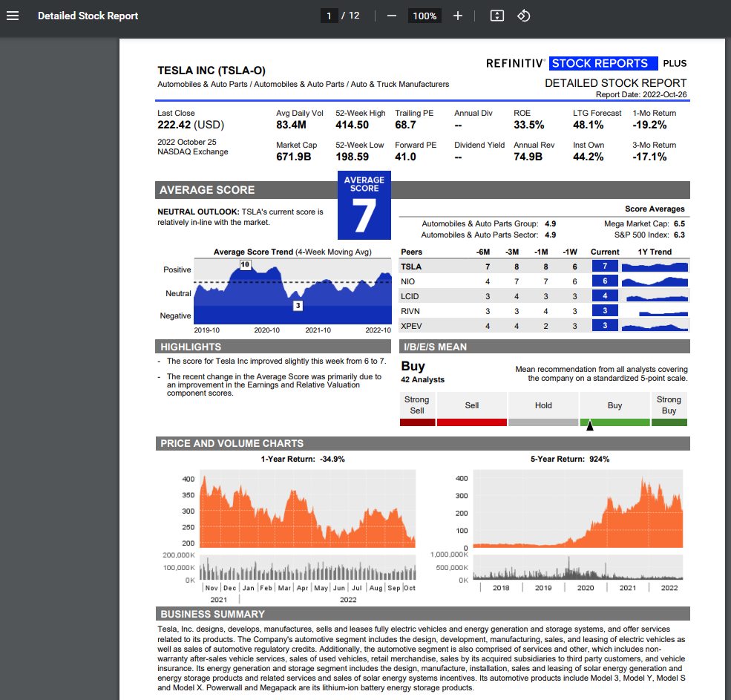
Task: Click the Refinitiv Stock Reports logo
Action: click(586, 64)
